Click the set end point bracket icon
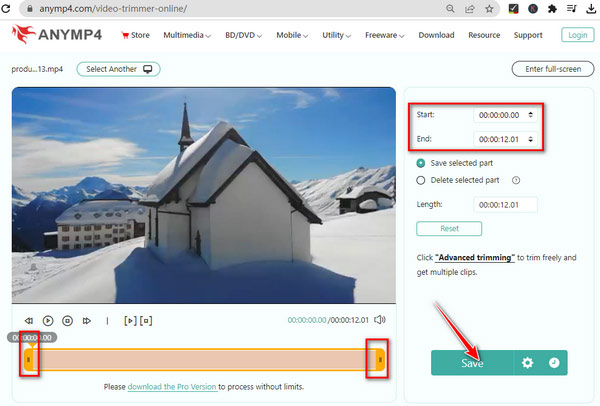Screen dimensions: 600x406 coord(146,321)
